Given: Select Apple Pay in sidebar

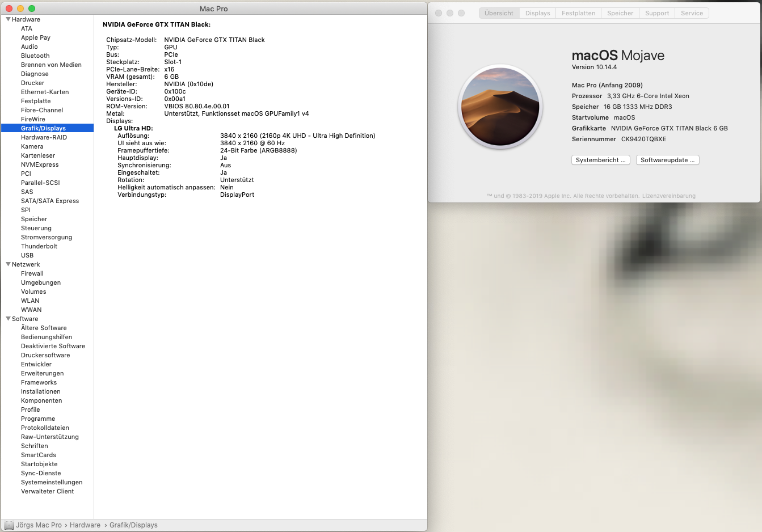Looking at the screenshot, I should point(36,37).
